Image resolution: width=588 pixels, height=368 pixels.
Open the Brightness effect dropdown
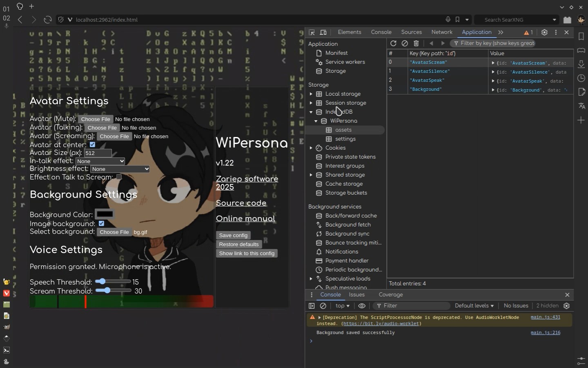tap(120, 169)
